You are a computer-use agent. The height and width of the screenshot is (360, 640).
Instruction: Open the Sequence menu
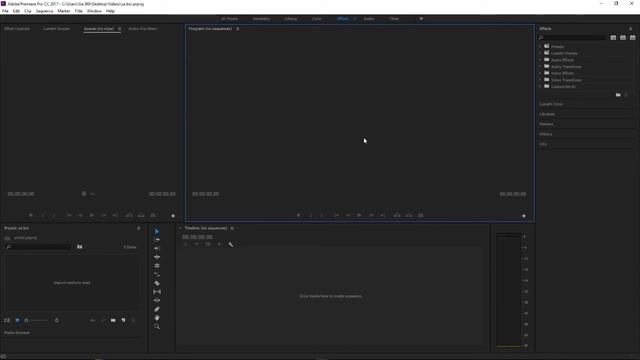pyautogui.click(x=44, y=11)
